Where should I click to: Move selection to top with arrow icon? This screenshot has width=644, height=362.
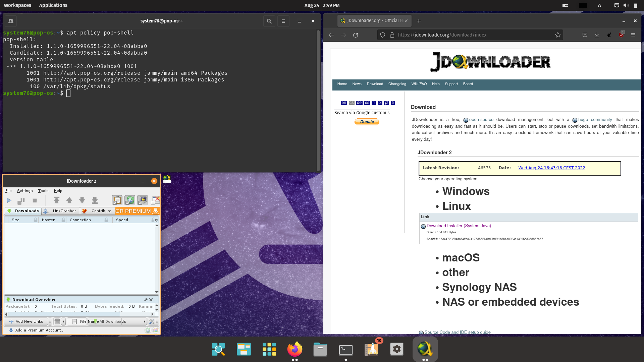56,200
